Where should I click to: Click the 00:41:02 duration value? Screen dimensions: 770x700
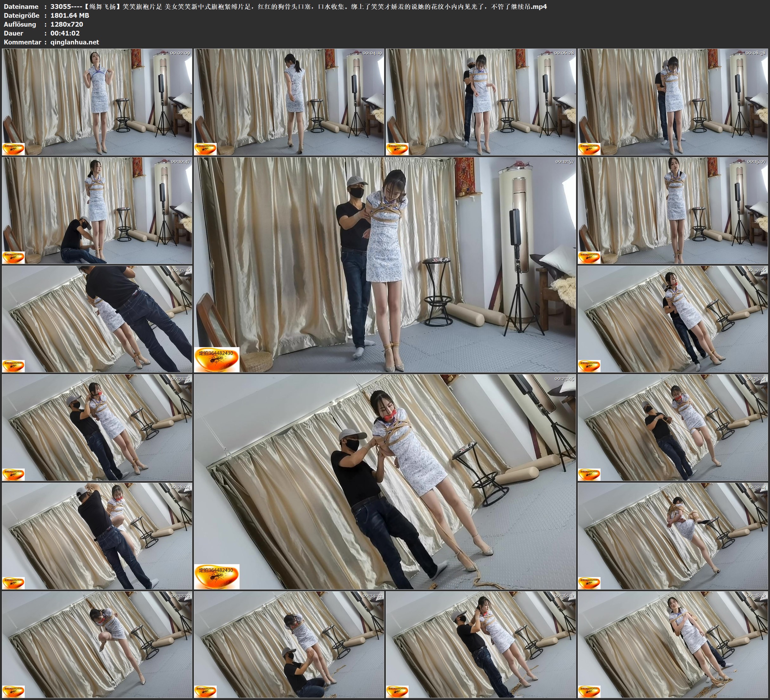65,33
